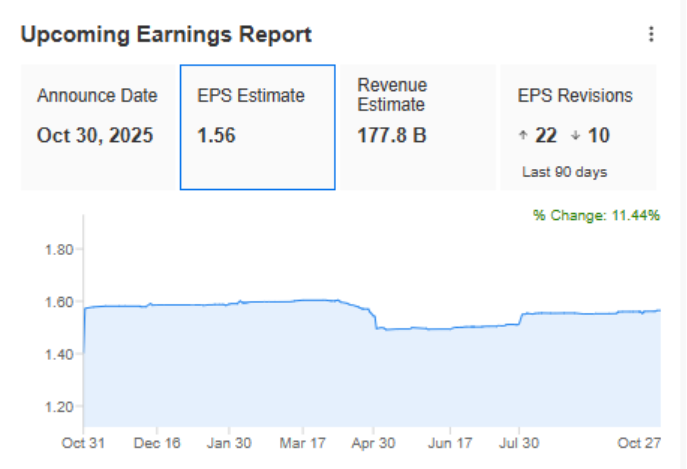The width and height of the screenshot is (687, 469).
Task: Select the Revenue Estimate card
Action: pos(418,127)
